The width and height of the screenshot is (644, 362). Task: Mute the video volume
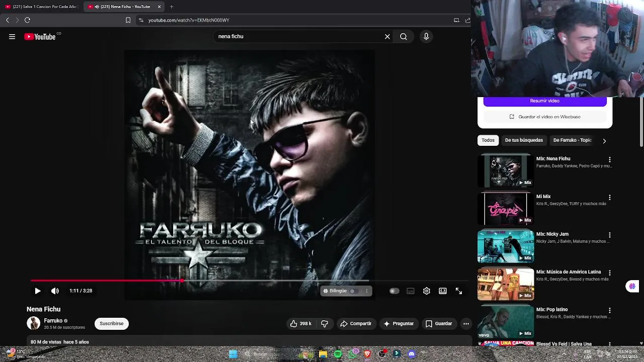(55, 291)
